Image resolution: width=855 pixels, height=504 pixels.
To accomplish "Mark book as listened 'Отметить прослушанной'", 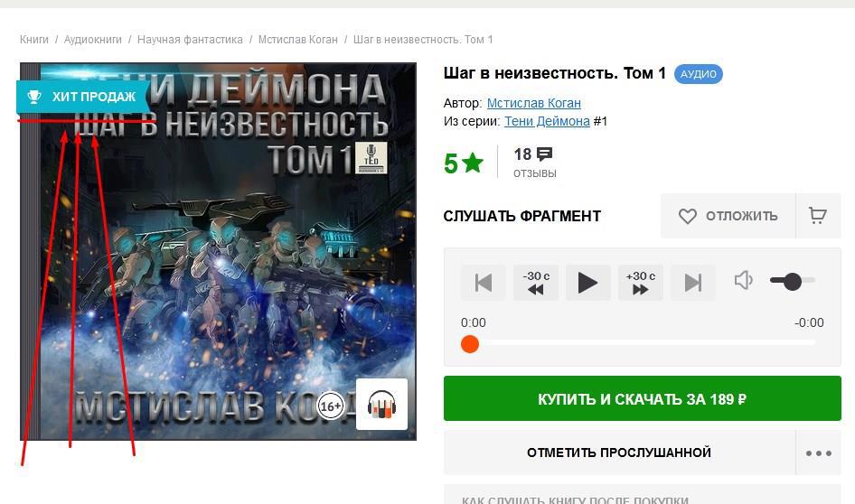I will tap(619, 453).
